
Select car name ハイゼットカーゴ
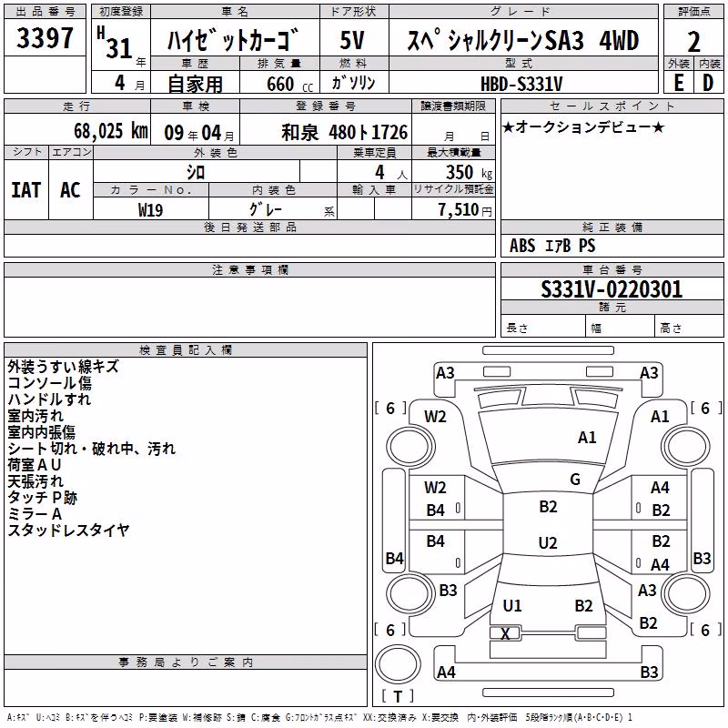pos(235,39)
